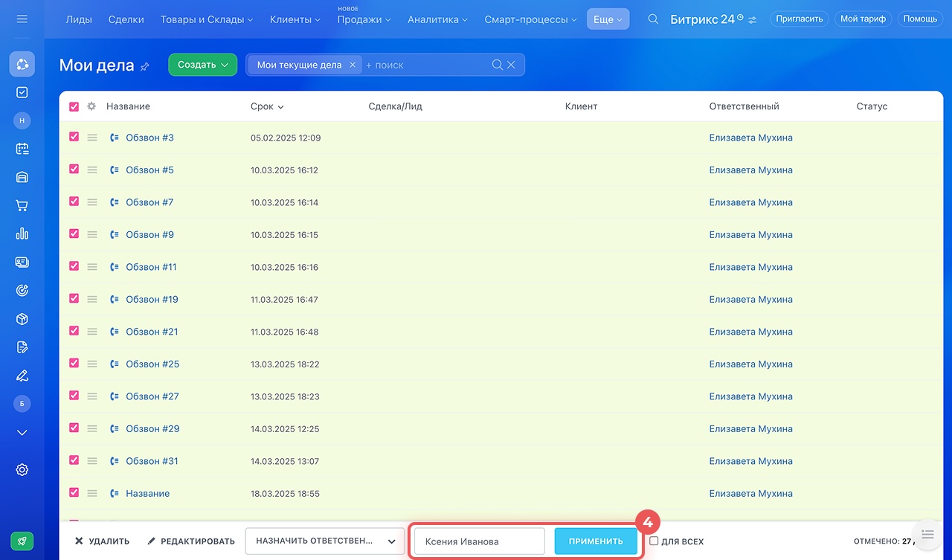Open the warehouse sidebar icon
Screen dimensions: 952x560
(x=22, y=177)
